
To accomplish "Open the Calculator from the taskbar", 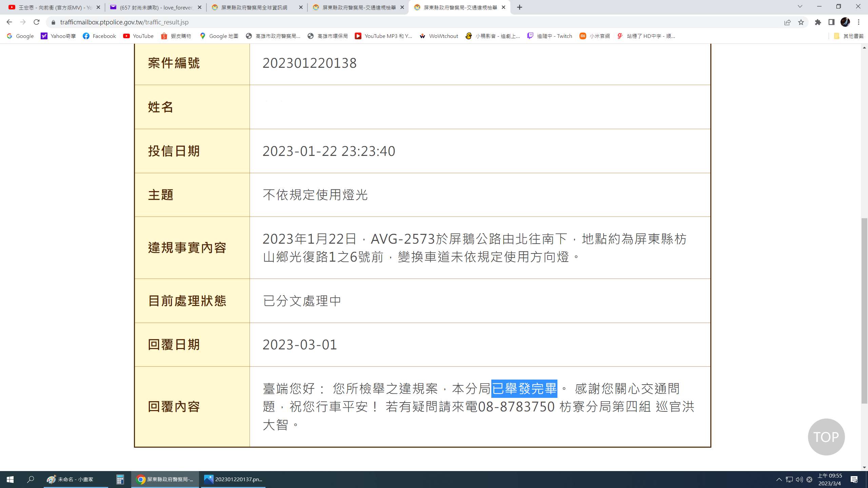I will (x=120, y=480).
